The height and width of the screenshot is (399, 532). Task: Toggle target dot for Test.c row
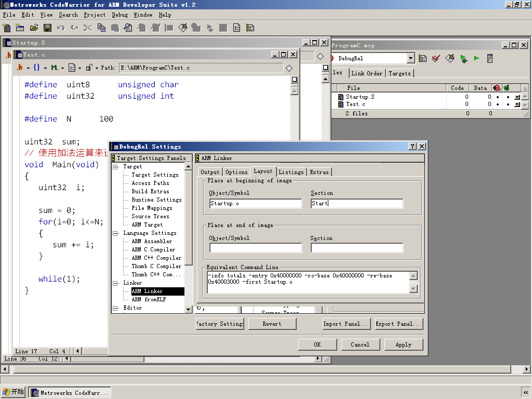[x=498, y=104]
